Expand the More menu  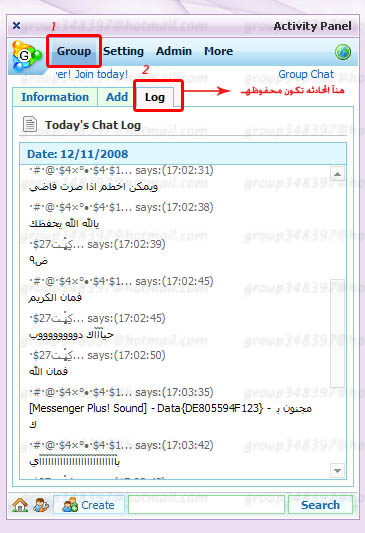219,51
